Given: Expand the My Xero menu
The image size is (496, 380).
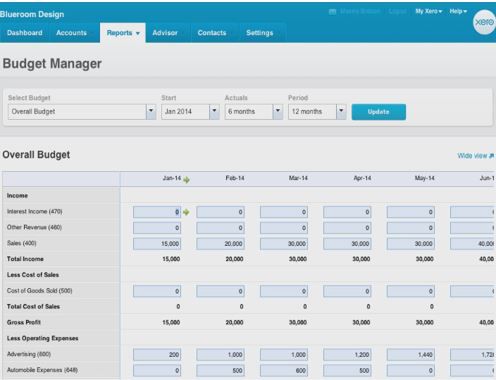Looking at the screenshot, I should point(429,11).
